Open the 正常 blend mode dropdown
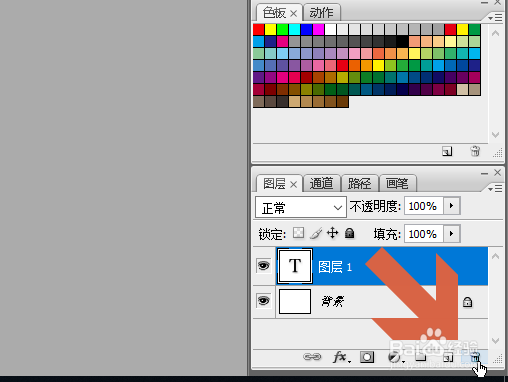The height and width of the screenshot is (382, 508). click(301, 207)
